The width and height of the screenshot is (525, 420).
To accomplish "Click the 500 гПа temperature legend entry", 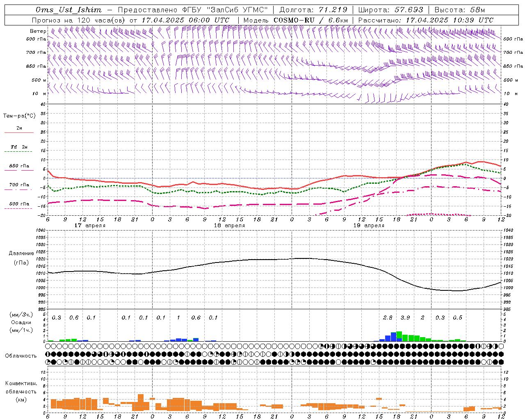I will click(x=19, y=204).
